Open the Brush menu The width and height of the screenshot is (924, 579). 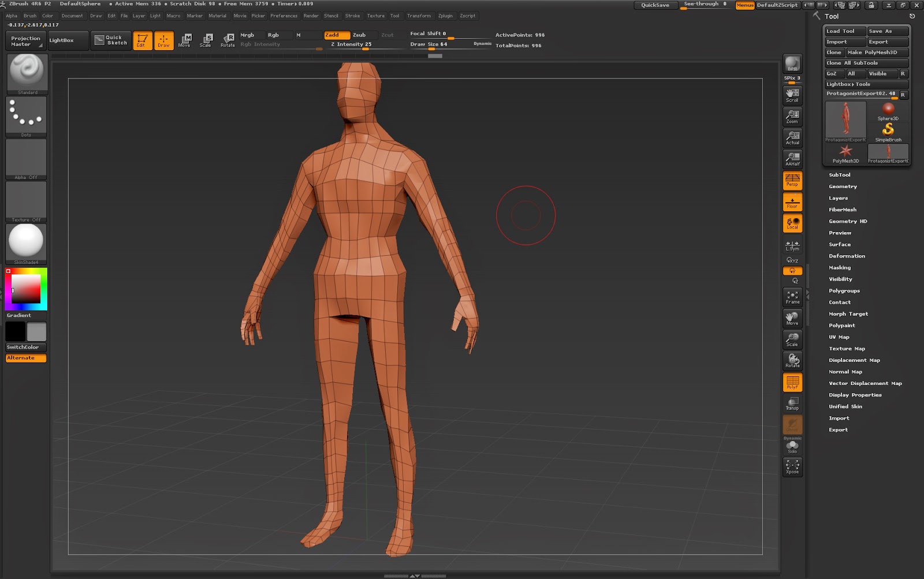click(x=30, y=16)
